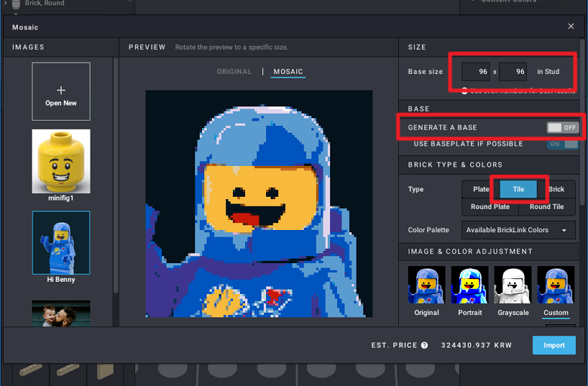The width and height of the screenshot is (588, 386).
Task: Choose the Brick type option
Action: coord(556,189)
